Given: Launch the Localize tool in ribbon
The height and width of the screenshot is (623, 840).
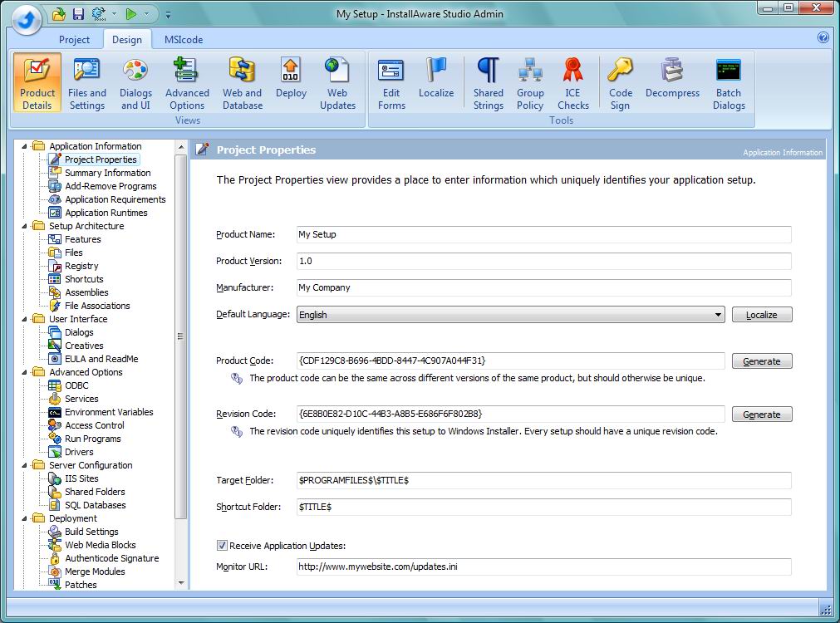Looking at the screenshot, I should pyautogui.click(x=436, y=78).
